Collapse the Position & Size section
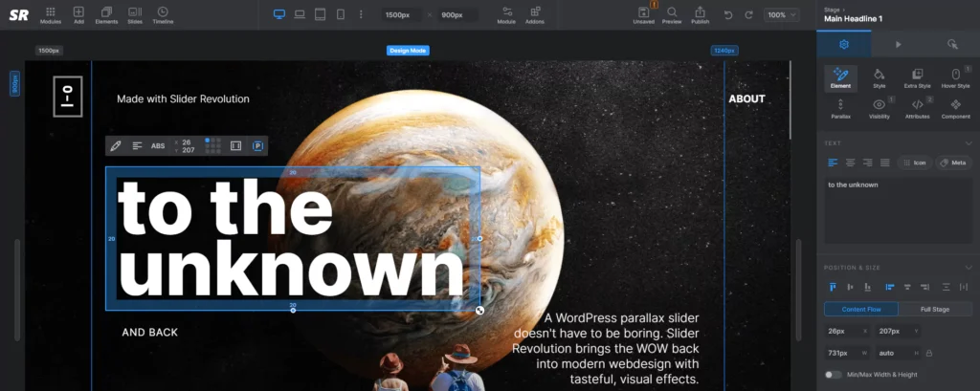980x391 pixels. (969, 267)
